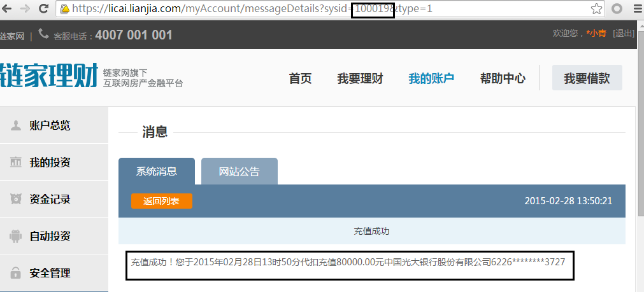
Task: Open 帮助中心 navigation item
Action: tap(503, 78)
